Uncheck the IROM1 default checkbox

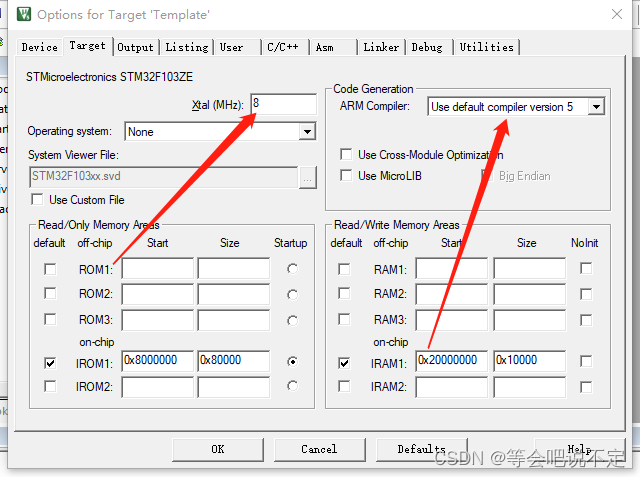tap(50, 363)
